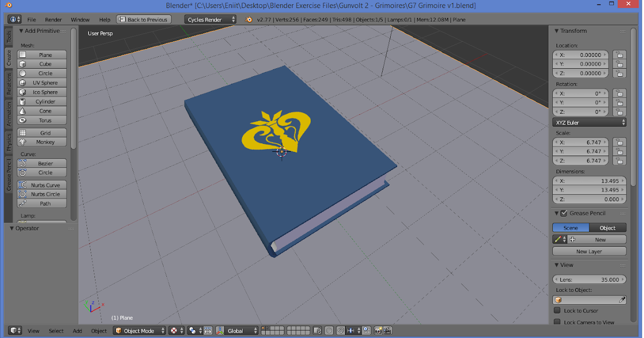This screenshot has width=644, height=338.
Task: Click the New Layer button for Grease Pencil
Action: [x=589, y=251]
